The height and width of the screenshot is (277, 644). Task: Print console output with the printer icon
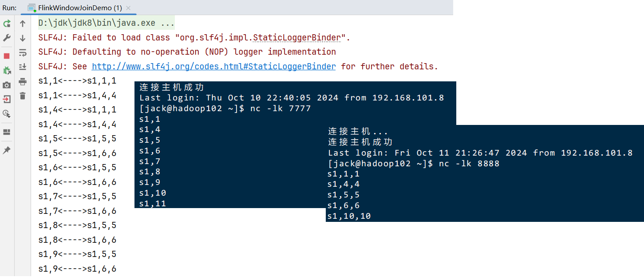coord(23,81)
